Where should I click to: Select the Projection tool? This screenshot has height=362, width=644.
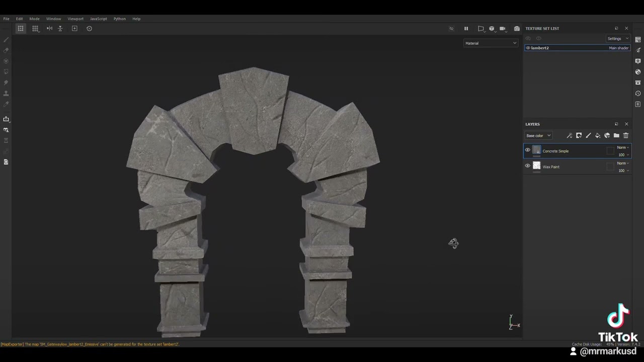click(x=6, y=61)
